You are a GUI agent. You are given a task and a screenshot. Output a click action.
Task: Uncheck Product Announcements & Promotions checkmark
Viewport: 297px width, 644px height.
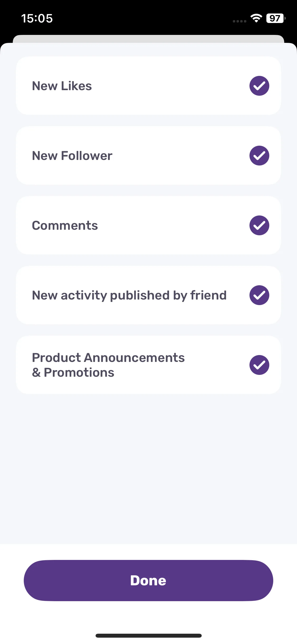tap(259, 365)
